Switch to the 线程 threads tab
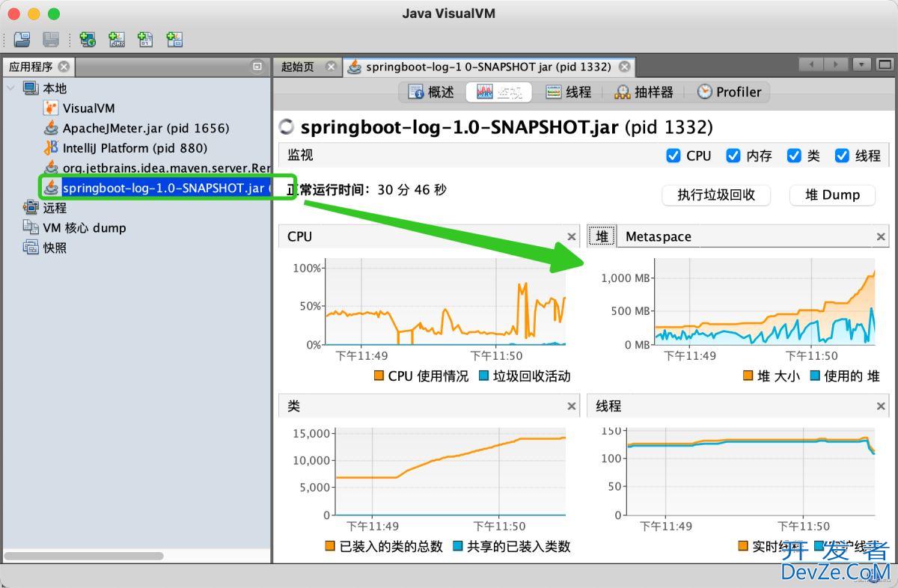The width and height of the screenshot is (898, 588). tap(568, 92)
